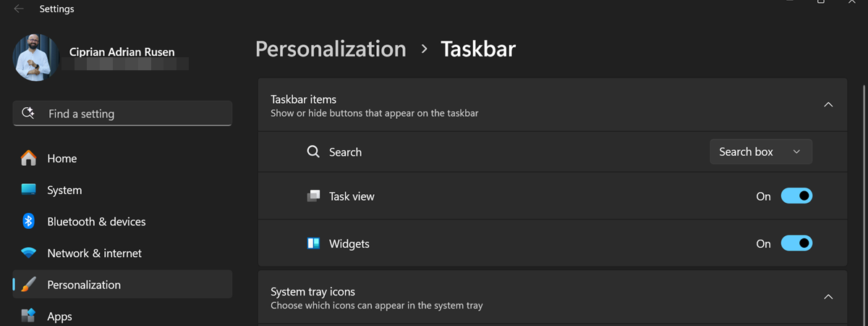Click the Taskbar breadcrumb title
868x326 pixels.
pyautogui.click(x=478, y=49)
